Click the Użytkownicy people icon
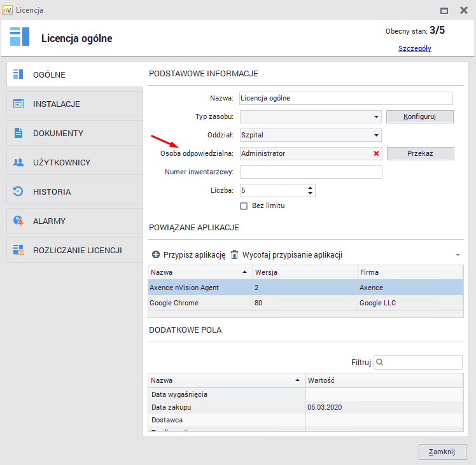 pos(18,162)
